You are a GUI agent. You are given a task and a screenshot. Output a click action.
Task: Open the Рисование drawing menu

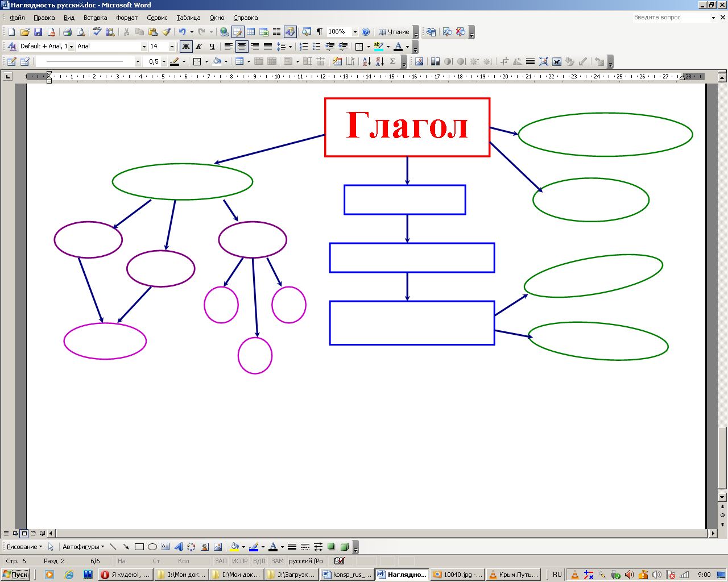point(24,547)
